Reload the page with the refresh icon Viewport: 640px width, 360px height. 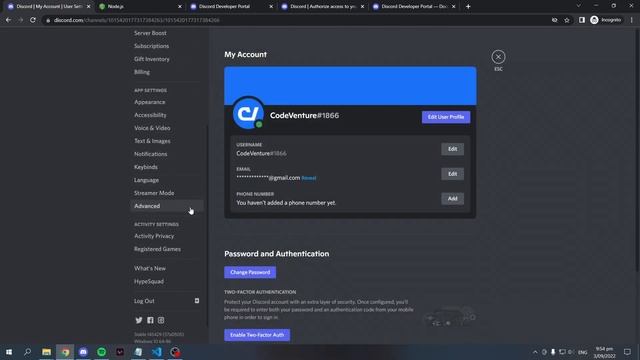tap(33, 20)
